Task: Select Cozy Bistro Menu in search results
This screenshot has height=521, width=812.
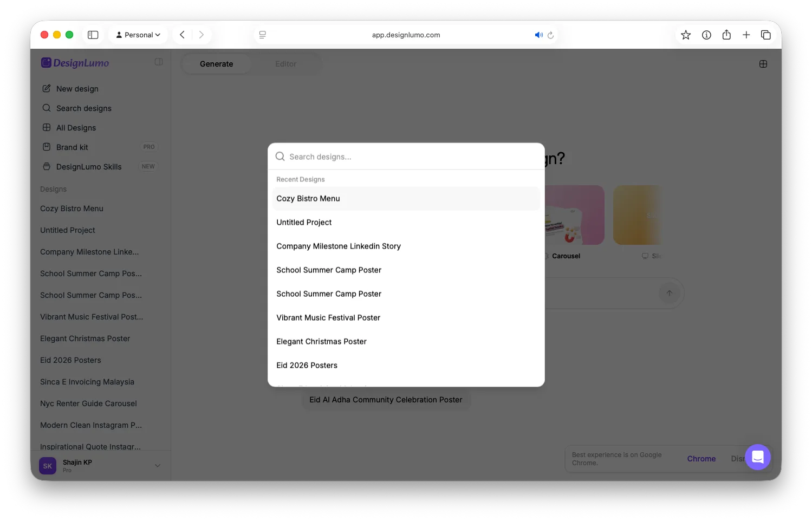Action: 406,199
